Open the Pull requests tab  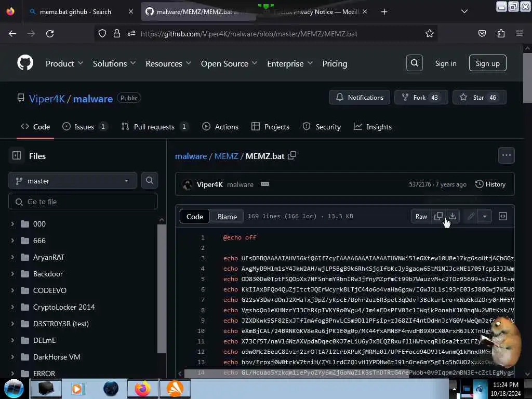155,127
